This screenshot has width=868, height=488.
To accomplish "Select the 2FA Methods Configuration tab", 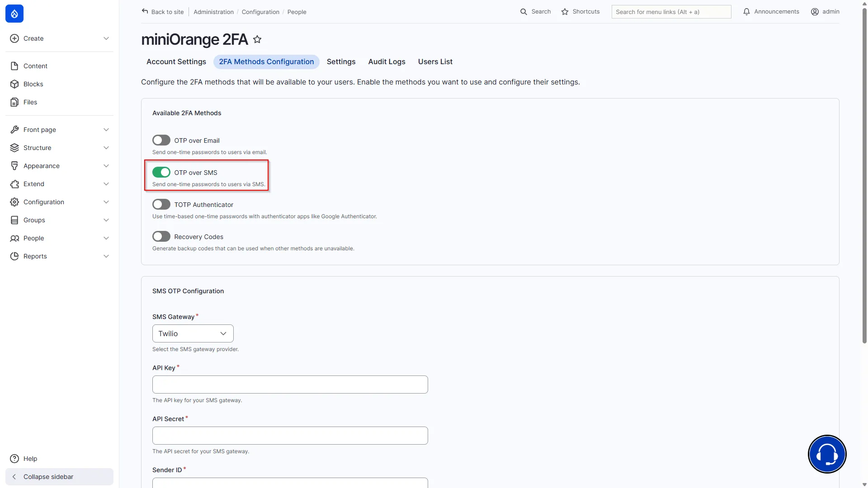I will 266,62.
